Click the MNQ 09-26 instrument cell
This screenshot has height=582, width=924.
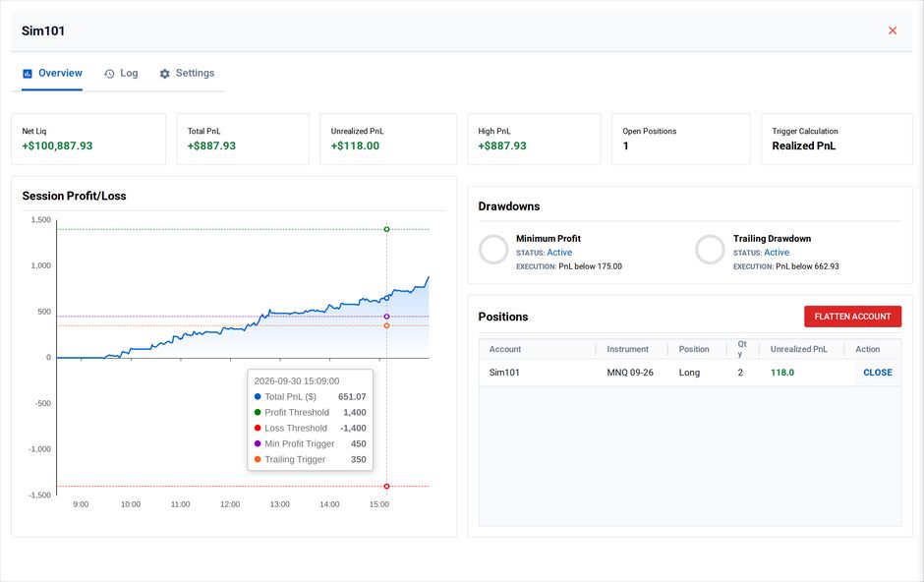tap(630, 373)
